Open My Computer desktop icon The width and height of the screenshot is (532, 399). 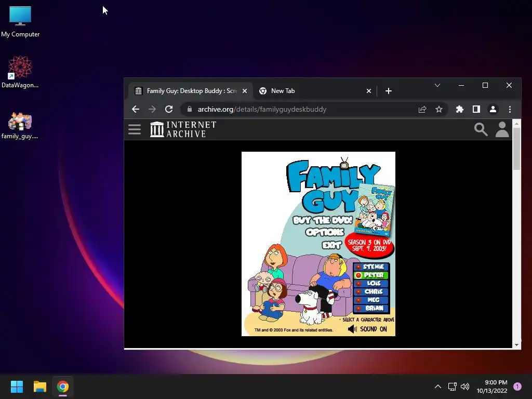(20, 21)
